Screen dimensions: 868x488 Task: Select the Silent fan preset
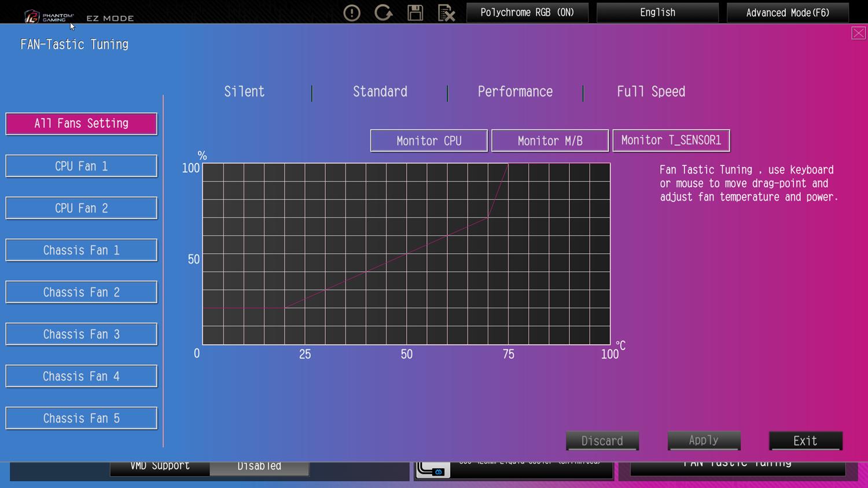(244, 92)
